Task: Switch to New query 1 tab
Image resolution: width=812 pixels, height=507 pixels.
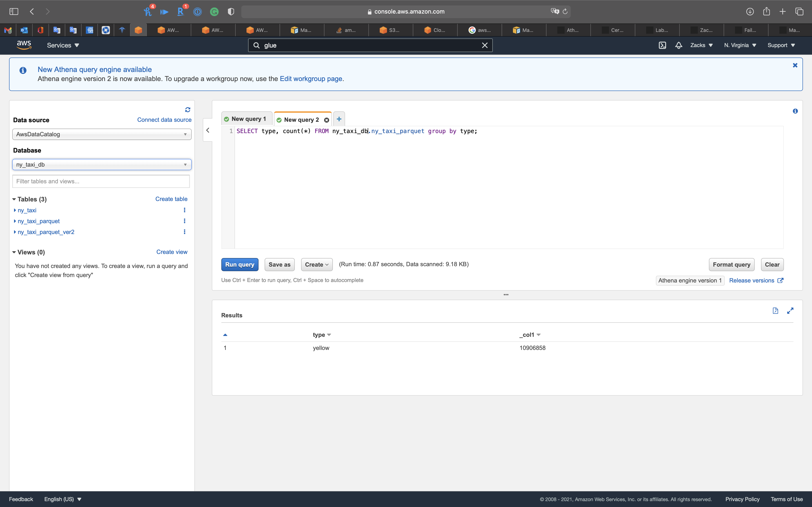Action: pos(248,119)
